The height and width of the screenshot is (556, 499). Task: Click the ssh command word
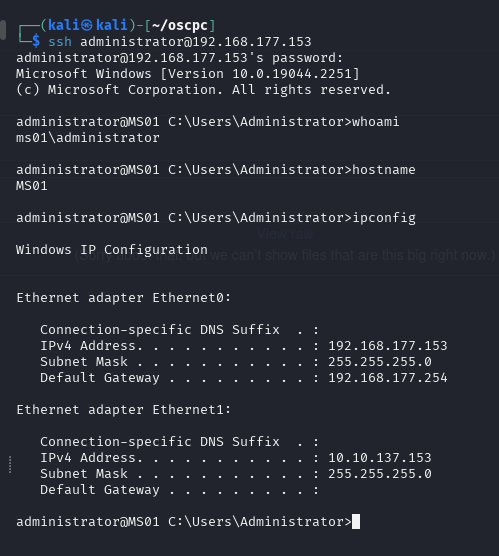pyautogui.click(x=60, y=41)
